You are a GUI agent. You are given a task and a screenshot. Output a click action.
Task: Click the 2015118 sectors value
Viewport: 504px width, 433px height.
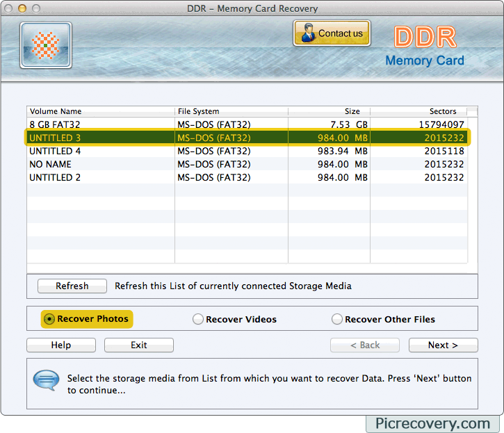(x=444, y=151)
